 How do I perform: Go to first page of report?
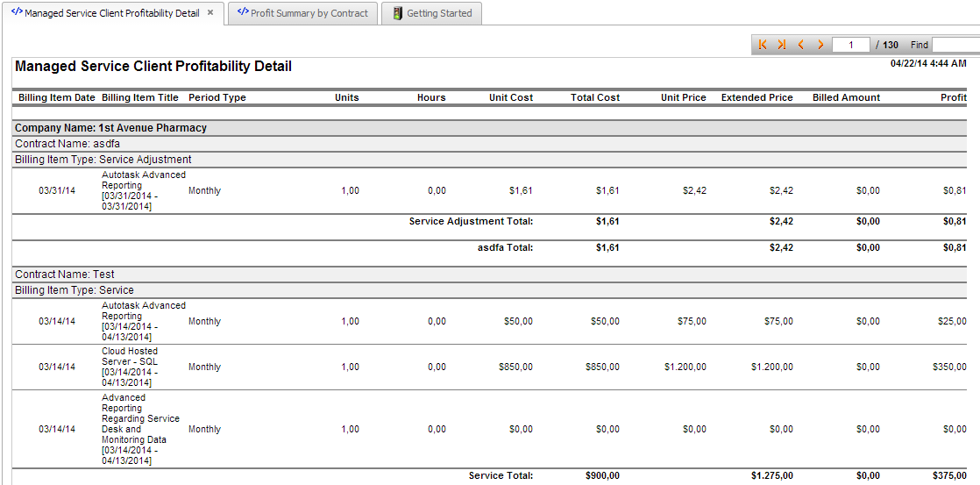(763, 45)
